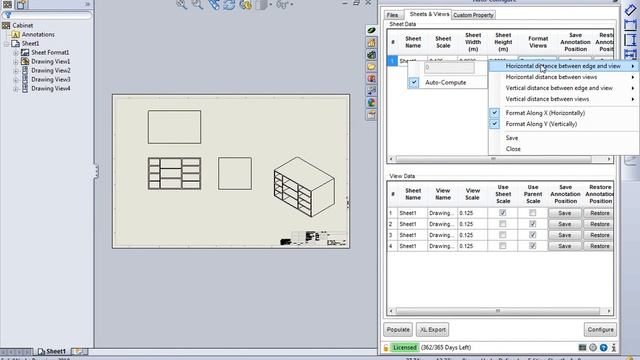Open Vertical distance between views submenu

click(x=564, y=99)
